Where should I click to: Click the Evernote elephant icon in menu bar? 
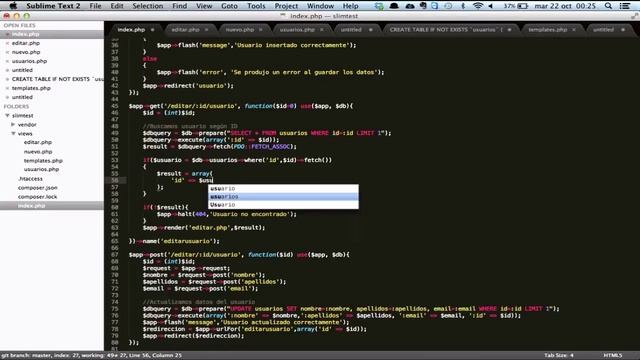coord(423,6)
